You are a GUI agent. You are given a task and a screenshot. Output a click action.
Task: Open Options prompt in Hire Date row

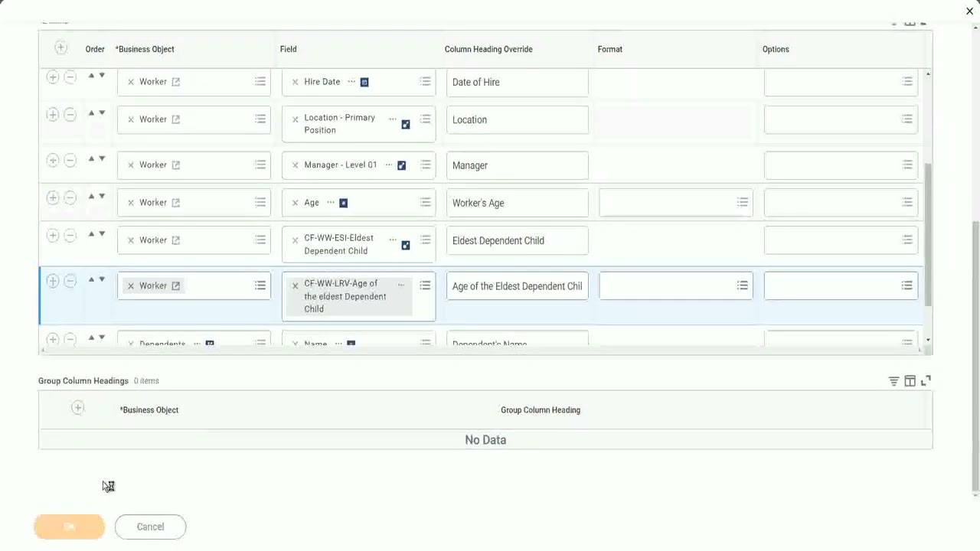coord(907,81)
